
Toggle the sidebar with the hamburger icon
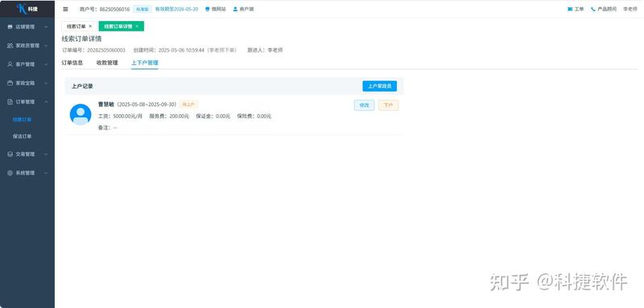point(66,9)
